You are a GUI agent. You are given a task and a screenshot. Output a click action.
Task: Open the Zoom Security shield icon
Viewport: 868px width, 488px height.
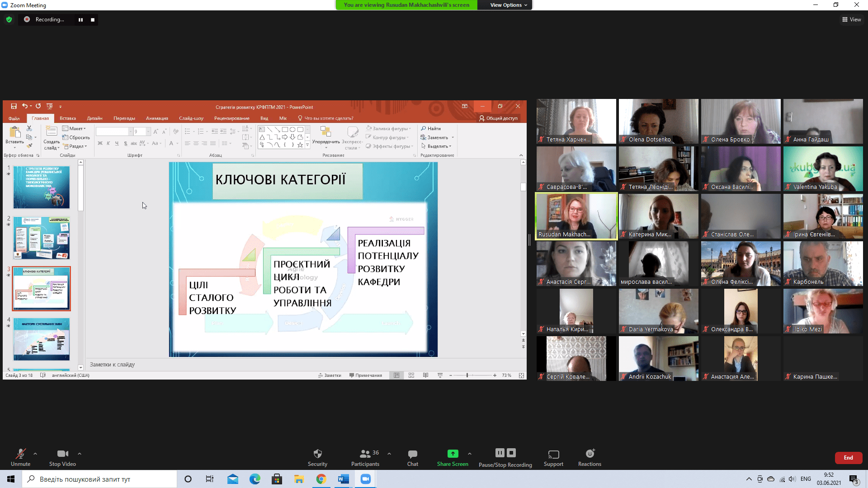click(x=317, y=454)
